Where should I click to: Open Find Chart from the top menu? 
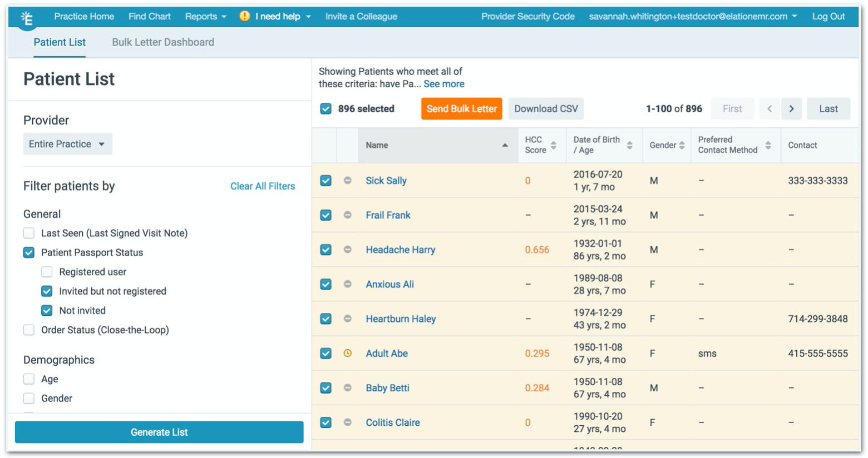tap(149, 16)
